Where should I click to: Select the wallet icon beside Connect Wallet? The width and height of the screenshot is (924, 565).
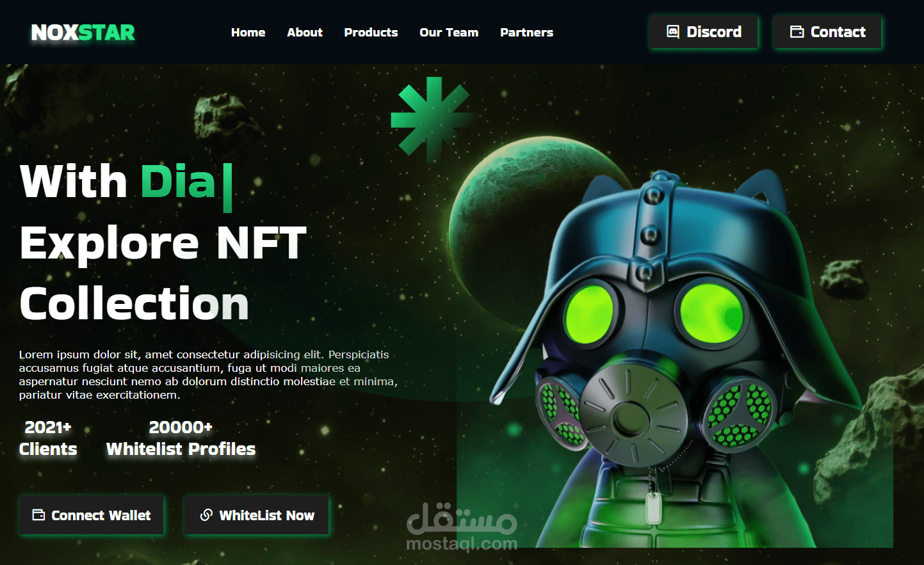[39, 514]
